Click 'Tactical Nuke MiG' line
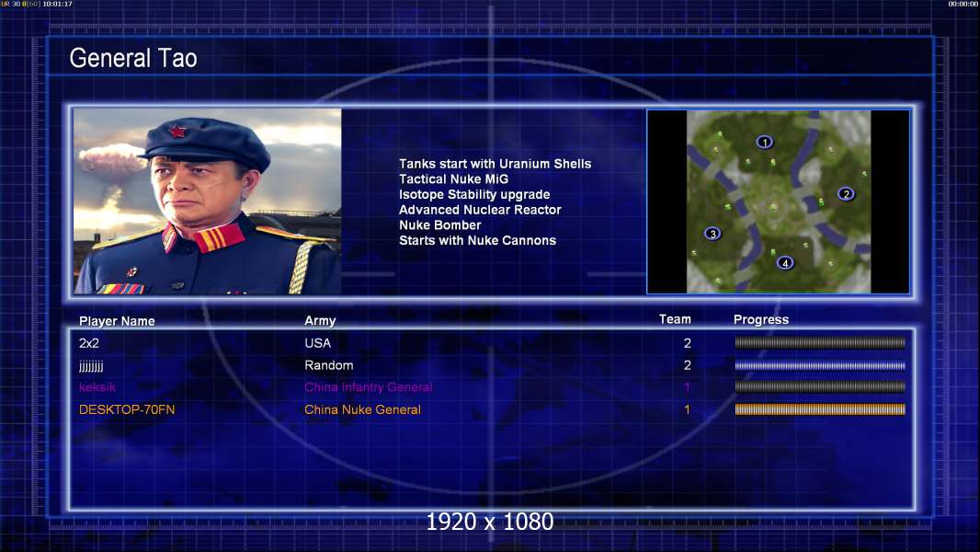 [x=454, y=179]
